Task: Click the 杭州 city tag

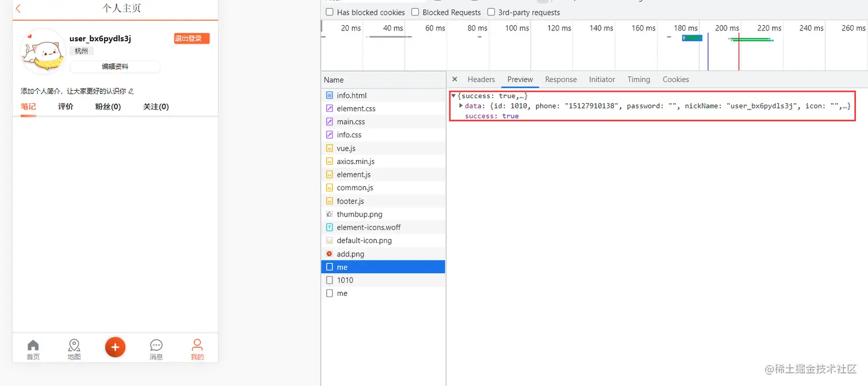Action: [x=82, y=51]
